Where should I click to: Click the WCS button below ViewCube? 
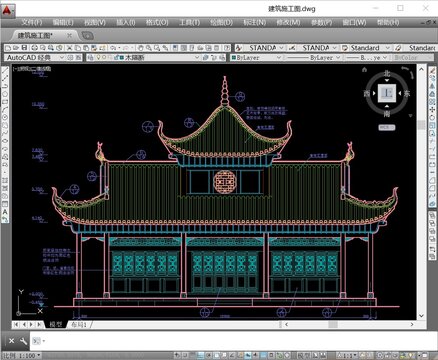(x=387, y=127)
